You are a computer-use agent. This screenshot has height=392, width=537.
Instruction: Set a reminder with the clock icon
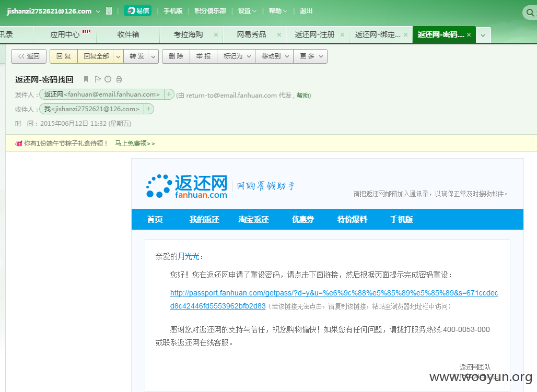(108, 79)
